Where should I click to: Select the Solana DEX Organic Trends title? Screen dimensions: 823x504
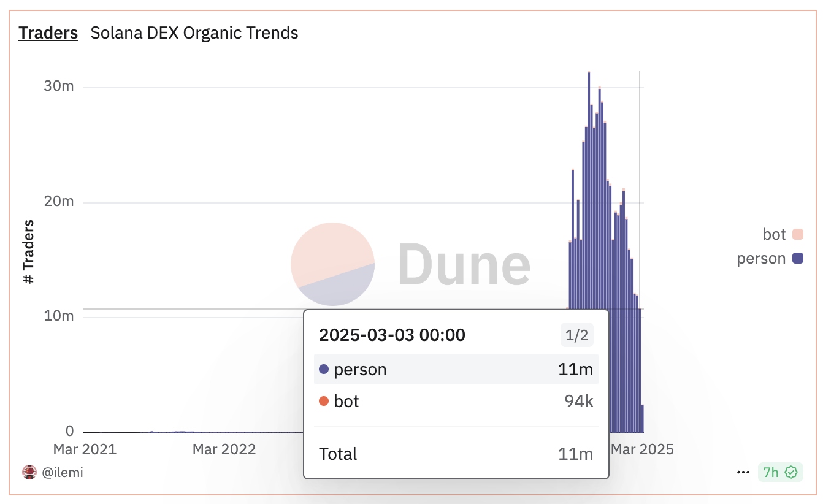(194, 32)
